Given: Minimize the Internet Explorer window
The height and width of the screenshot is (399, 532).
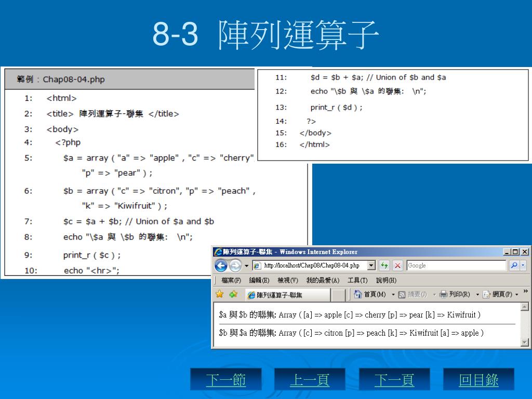Looking at the screenshot, I should click(x=507, y=252).
